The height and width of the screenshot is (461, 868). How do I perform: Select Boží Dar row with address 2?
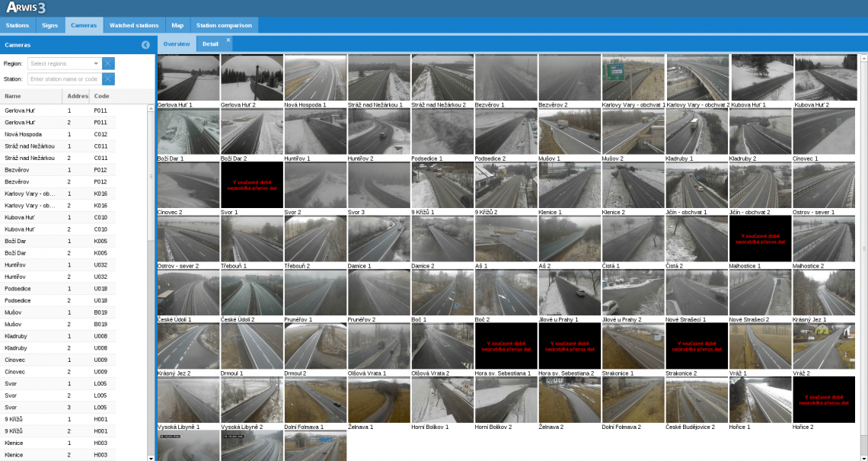58,253
